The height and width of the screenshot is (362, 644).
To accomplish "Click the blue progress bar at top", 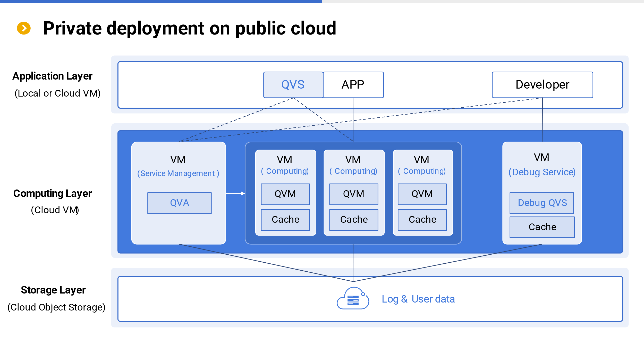I will [161, 2].
